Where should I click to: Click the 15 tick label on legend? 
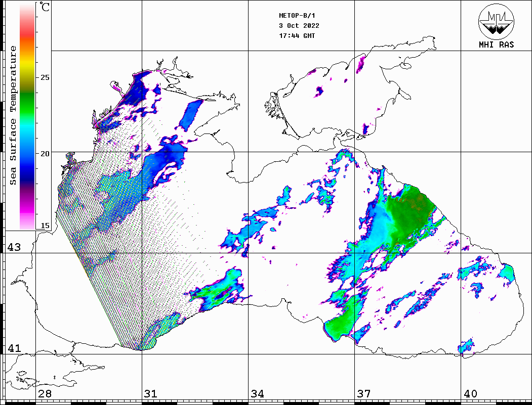[x=45, y=226]
